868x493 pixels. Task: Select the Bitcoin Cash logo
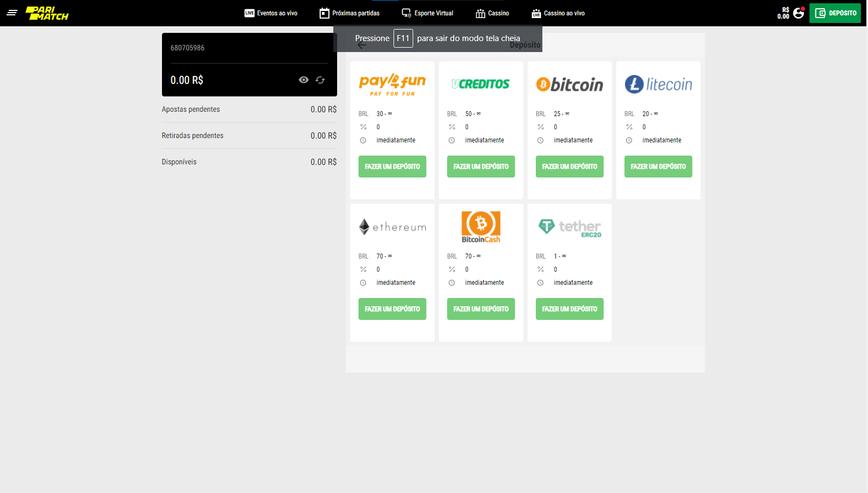(481, 227)
